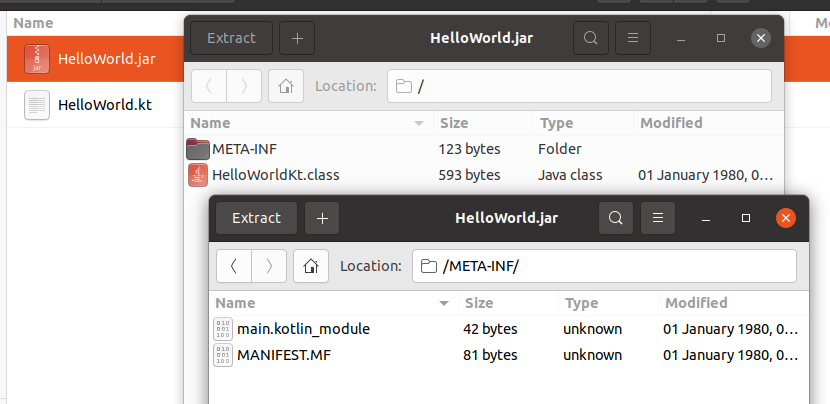The height and width of the screenshot is (404, 830).
Task: Select HelloWorld.kt text file icon
Action: (x=37, y=105)
